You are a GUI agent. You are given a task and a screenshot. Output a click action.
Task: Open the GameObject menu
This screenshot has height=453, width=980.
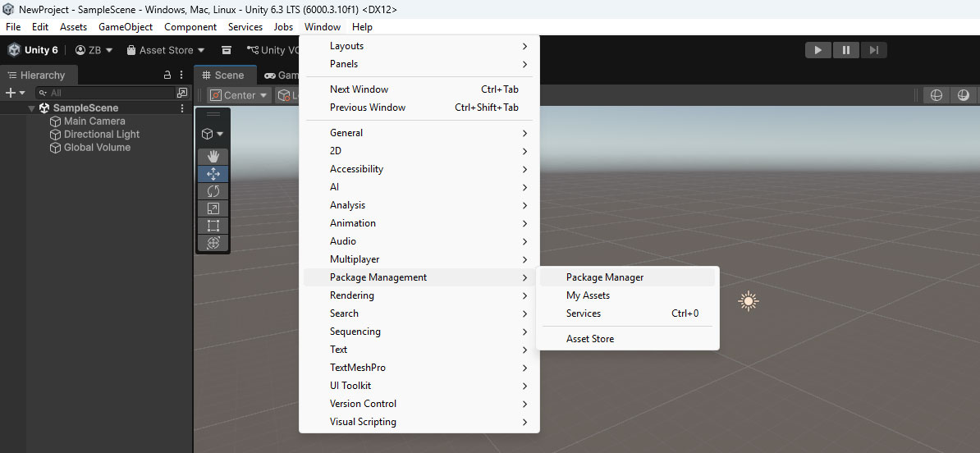(126, 27)
